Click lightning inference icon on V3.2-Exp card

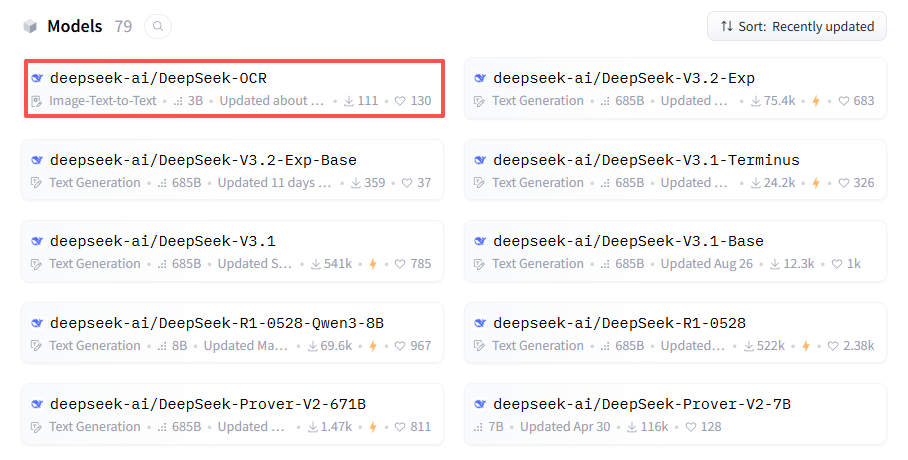pos(816,101)
